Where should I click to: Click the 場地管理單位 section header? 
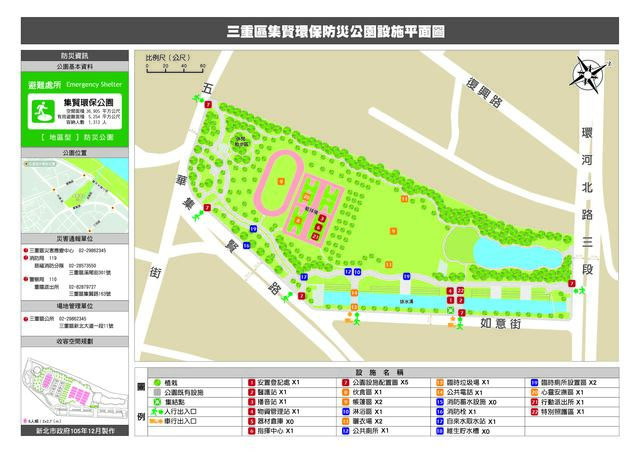click(x=75, y=306)
